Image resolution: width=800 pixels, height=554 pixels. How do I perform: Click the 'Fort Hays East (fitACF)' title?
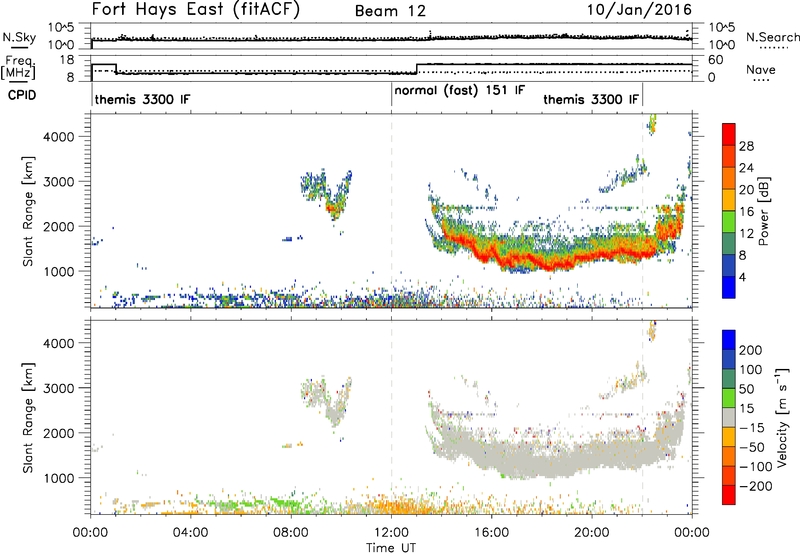click(x=196, y=9)
